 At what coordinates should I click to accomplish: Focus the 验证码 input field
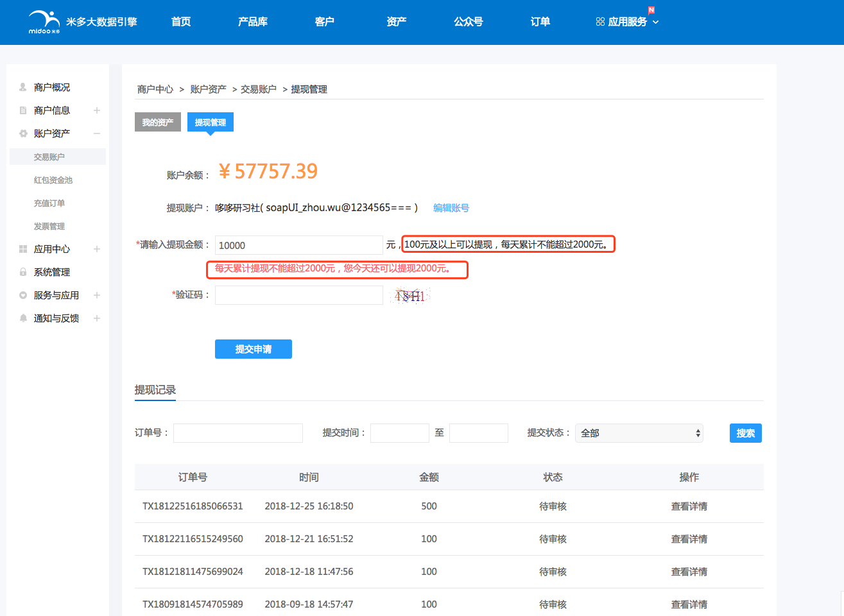point(299,295)
